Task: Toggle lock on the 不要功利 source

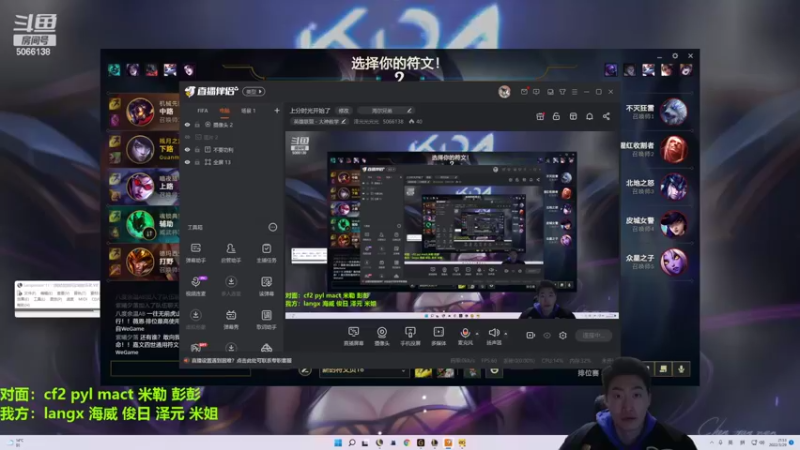Action: (197, 149)
